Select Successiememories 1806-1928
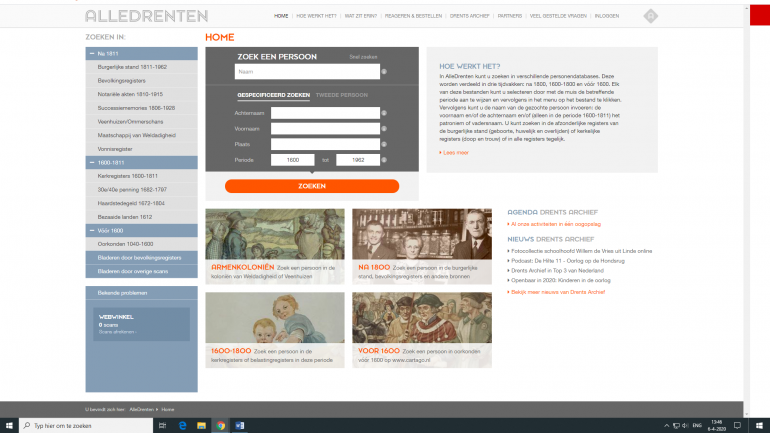 (141, 108)
